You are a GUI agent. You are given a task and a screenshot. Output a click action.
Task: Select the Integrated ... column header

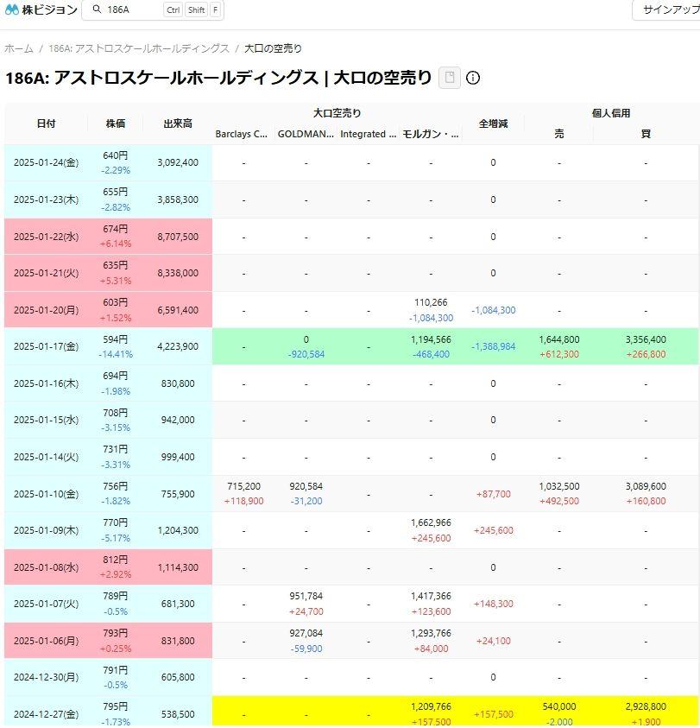point(368,134)
